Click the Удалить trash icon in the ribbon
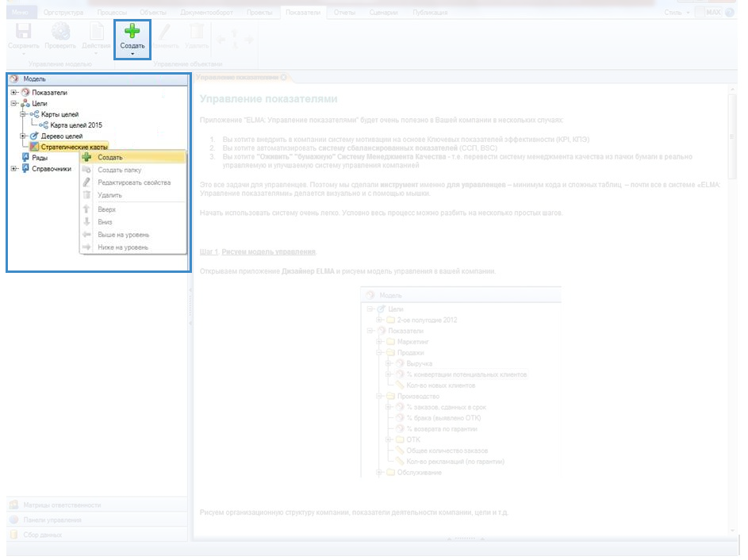748x560 pixels. [x=197, y=32]
